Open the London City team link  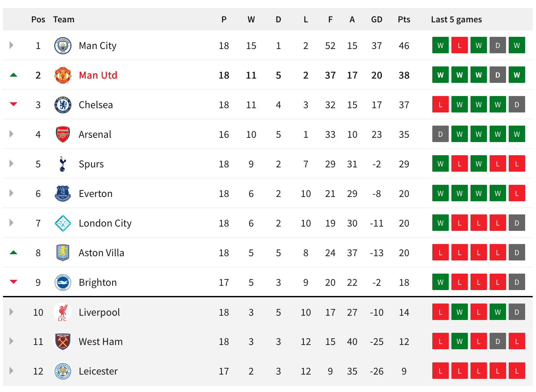(x=105, y=223)
